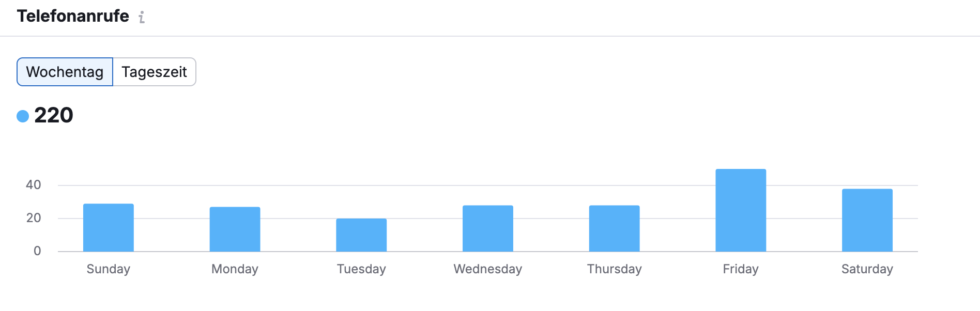The width and height of the screenshot is (980, 311).
Task: Click the Sunday bar in the chart
Action: click(109, 228)
